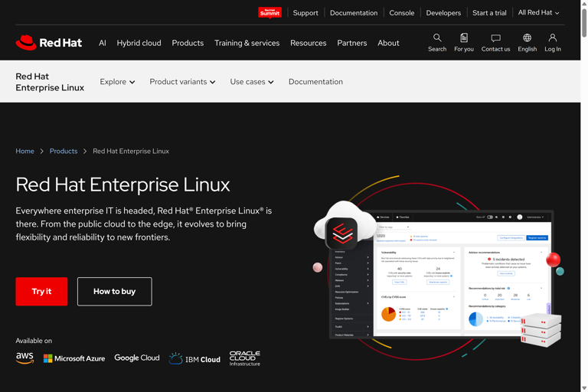
Task: Open the AI menu
Action: click(103, 43)
